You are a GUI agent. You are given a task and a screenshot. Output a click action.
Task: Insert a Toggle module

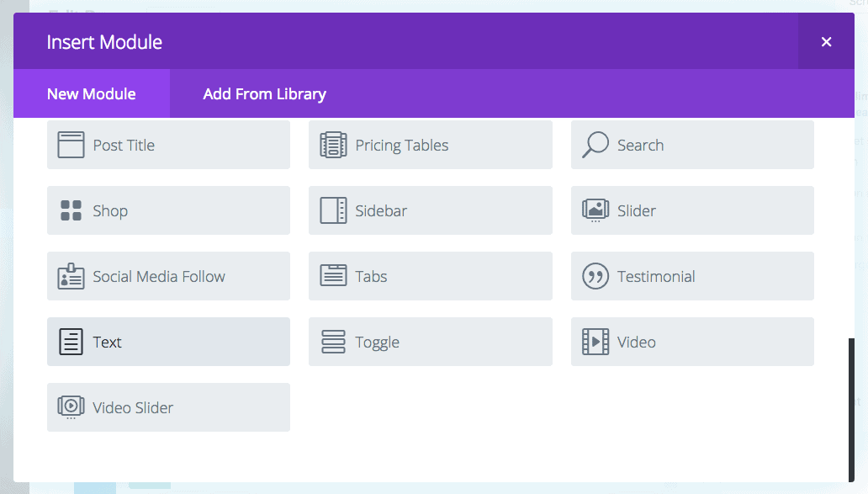pos(431,342)
